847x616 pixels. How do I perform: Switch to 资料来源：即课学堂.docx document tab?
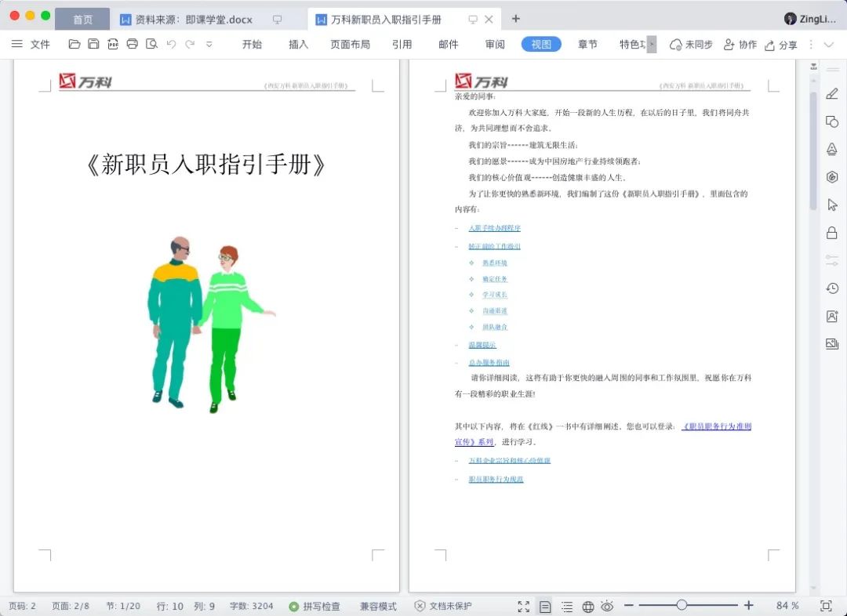194,20
